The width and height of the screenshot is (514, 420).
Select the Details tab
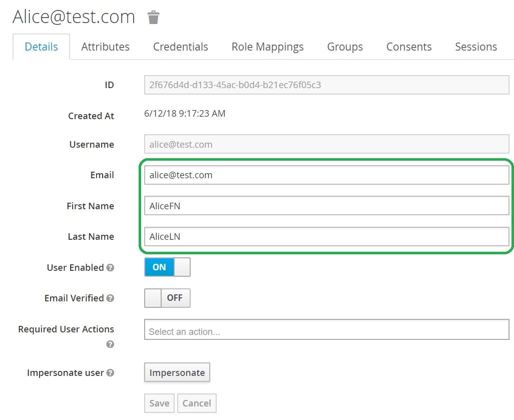pyautogui.click(x=42, y=47)
